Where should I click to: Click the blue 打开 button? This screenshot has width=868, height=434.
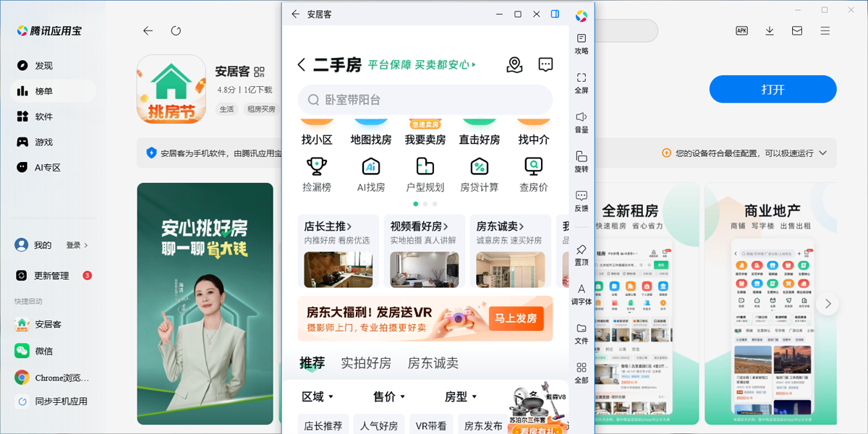pos(773,90)
